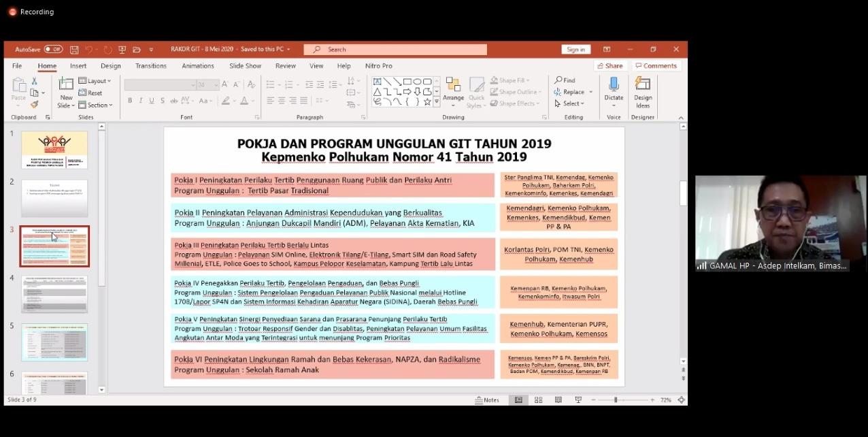Switch to Slide Sorter view
Viewport: 868px width, 437px height.
point(538,400)
